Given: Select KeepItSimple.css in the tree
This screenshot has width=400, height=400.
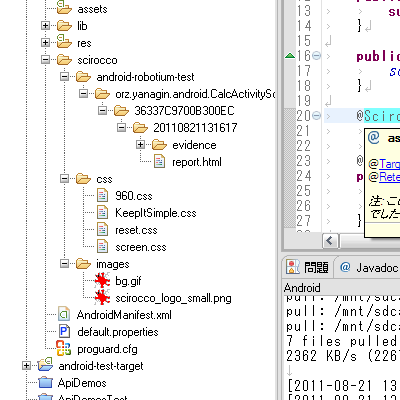Looking at the screenshot, I should [156, 213].
